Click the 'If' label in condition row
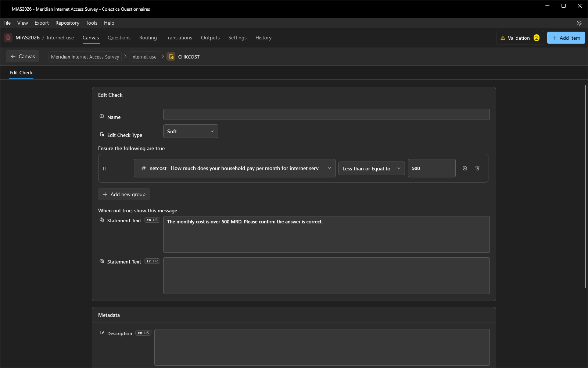The width and height of the screenshot is (588, 368). [104, 169]
